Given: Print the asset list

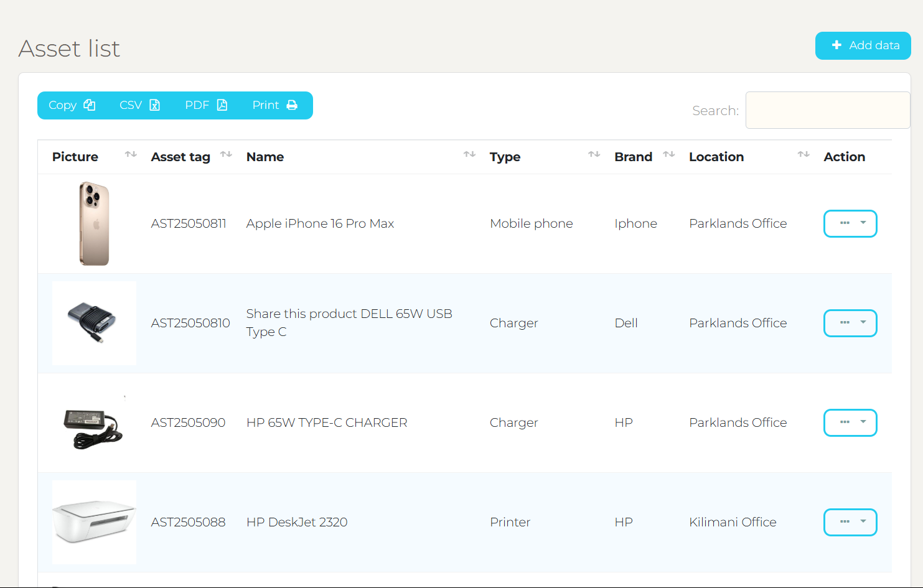Looking at the screenshot, I should pos(275,105).
